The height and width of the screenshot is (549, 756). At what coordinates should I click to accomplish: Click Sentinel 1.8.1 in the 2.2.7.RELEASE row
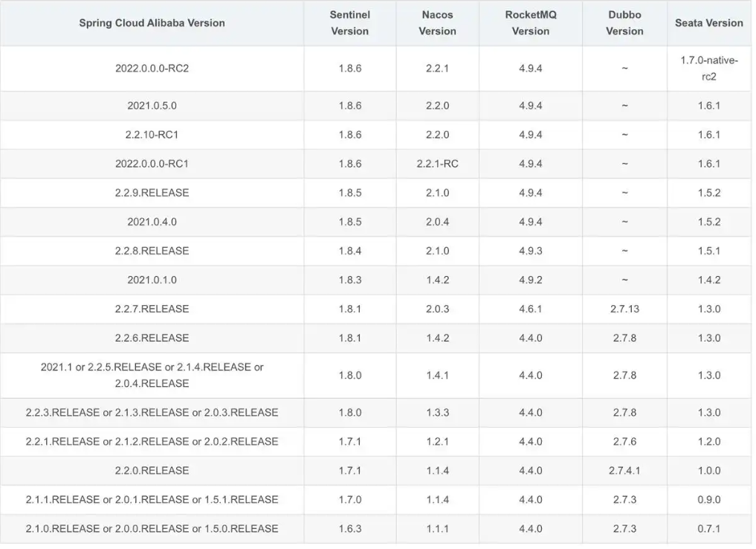(x=350, y=309)
